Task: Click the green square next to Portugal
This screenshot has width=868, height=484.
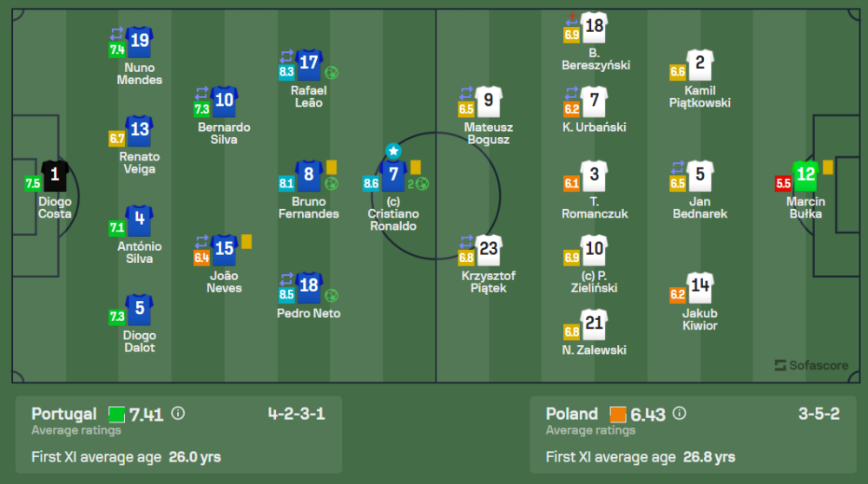Action: click(x=116, y=414)
